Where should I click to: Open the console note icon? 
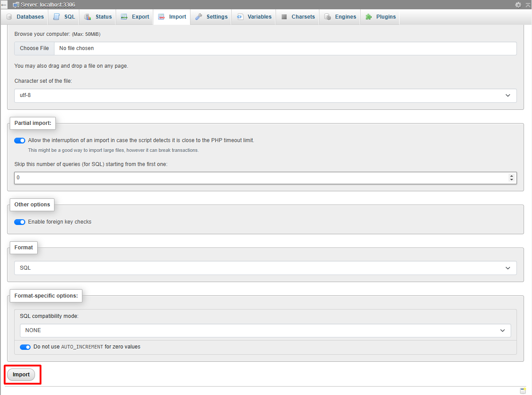click(523, 391)
